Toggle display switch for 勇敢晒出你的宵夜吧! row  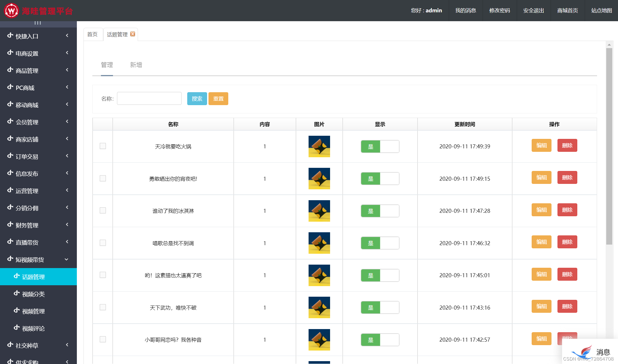point(380,179)
